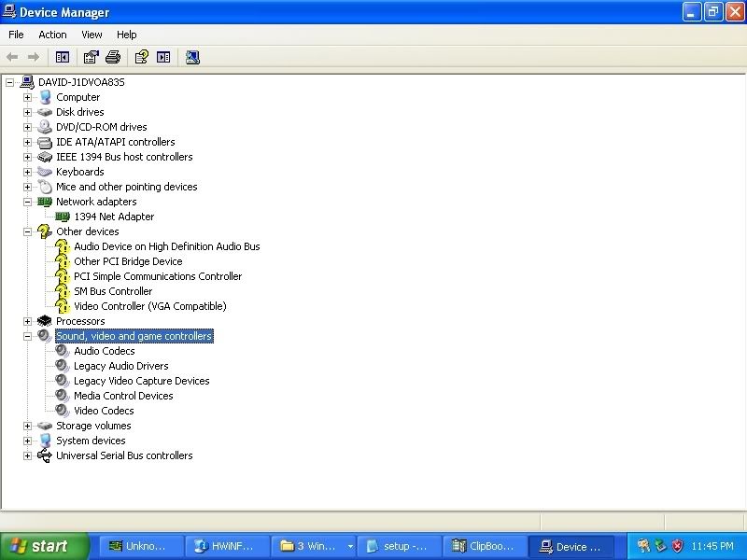Expand Universal Serial Bus controllers node
The image size is (747, 560).
click(28, 455)
